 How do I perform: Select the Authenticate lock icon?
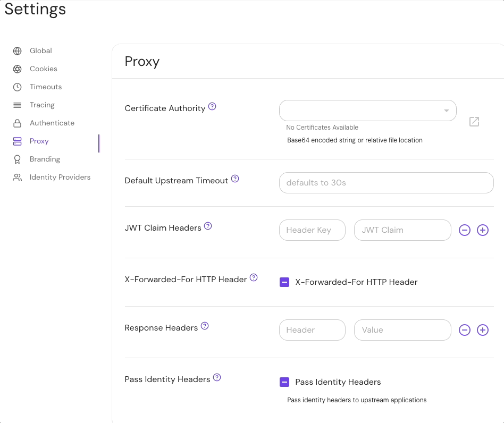(x=16, y=123)
